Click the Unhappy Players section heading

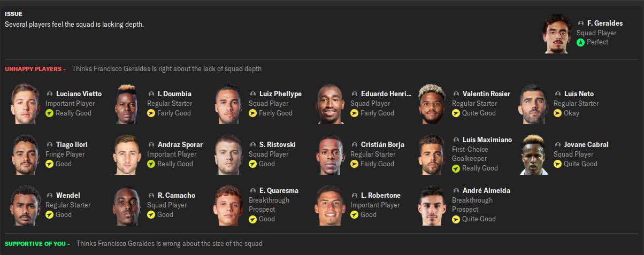tap(35, 69)
